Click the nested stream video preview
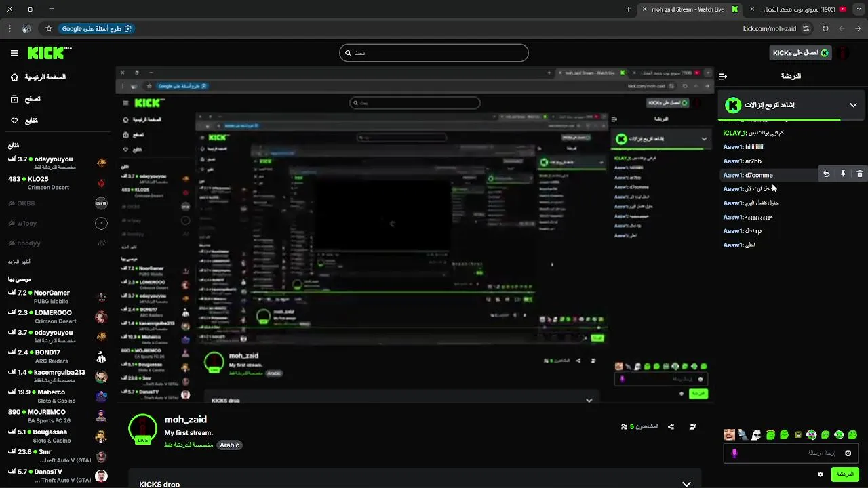 [x=415, y=235]
